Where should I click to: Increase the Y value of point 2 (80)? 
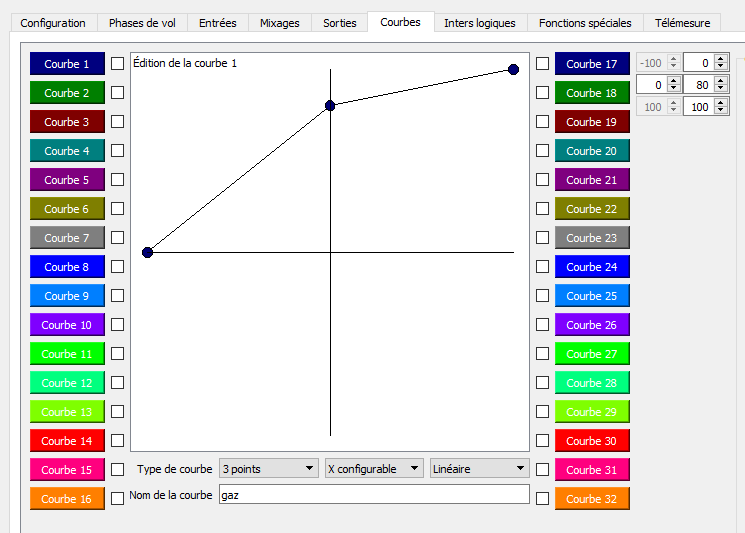click(x=721, y=81)
